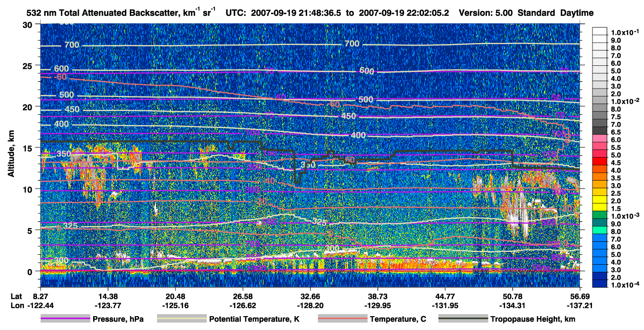Click the 'Pressure, hPa' legend label

tap(118, 320)
